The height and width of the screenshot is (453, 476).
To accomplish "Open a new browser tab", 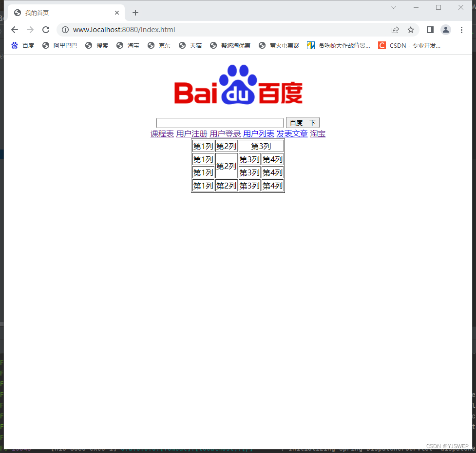I will (135, 13).
